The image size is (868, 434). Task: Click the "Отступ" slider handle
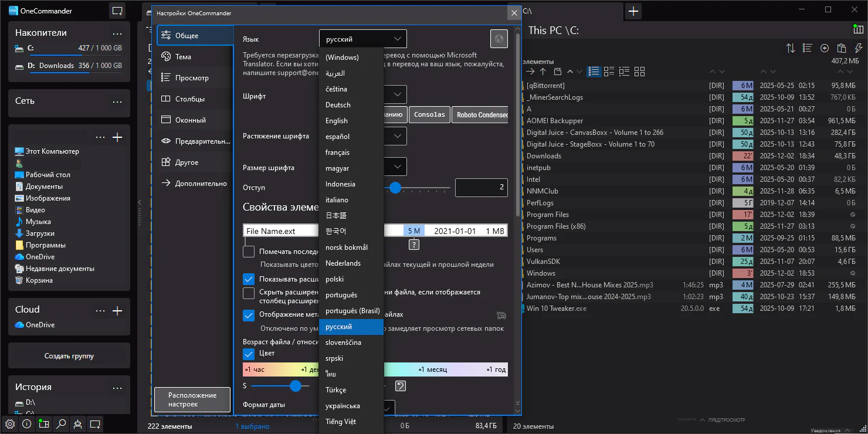(395, 188)
